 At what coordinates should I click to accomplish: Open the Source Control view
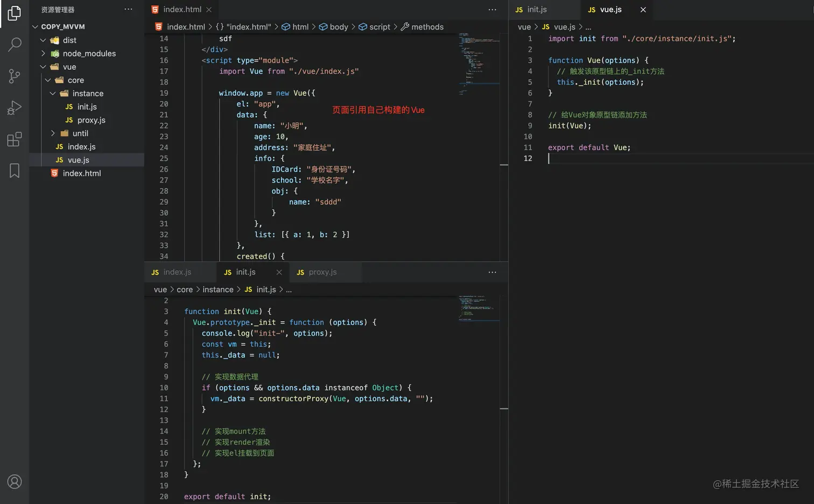click(x=15, y=76)
